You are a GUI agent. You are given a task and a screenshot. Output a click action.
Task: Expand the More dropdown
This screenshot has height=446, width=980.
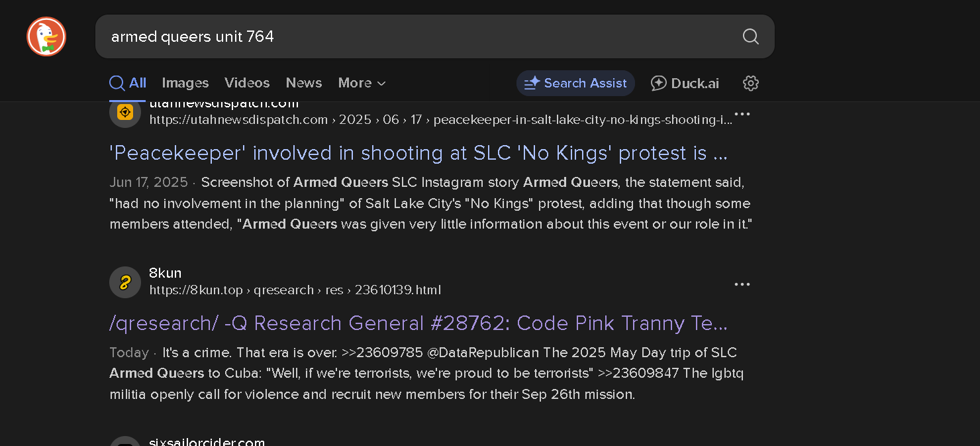(362, 83)
